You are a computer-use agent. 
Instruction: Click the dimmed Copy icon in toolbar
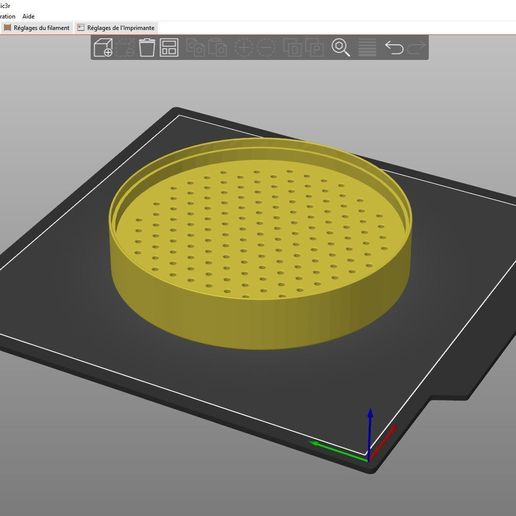195,47
